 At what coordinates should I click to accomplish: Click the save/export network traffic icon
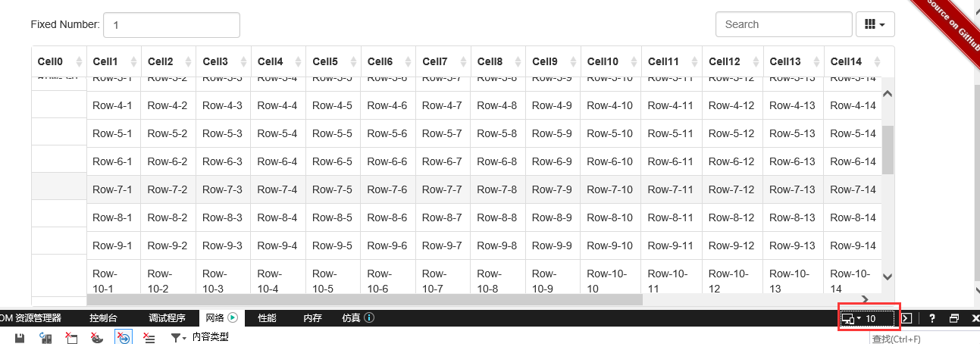(x=20, y=337)
